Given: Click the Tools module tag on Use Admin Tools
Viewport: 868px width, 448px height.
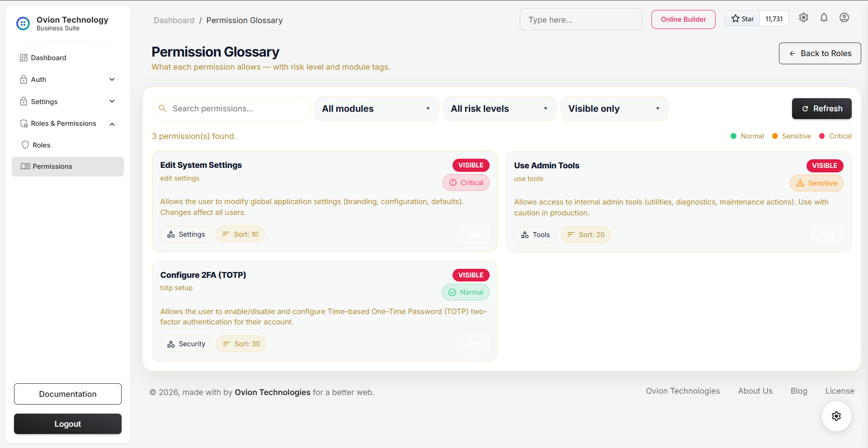Looking at the screenshot, I should (x=535, y=234).
